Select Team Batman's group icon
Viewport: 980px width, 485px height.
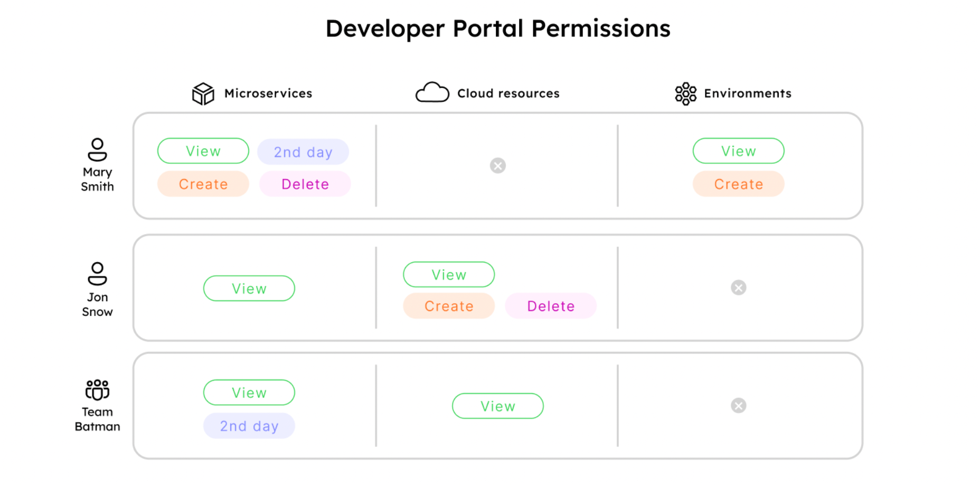[x=97, y=390]
